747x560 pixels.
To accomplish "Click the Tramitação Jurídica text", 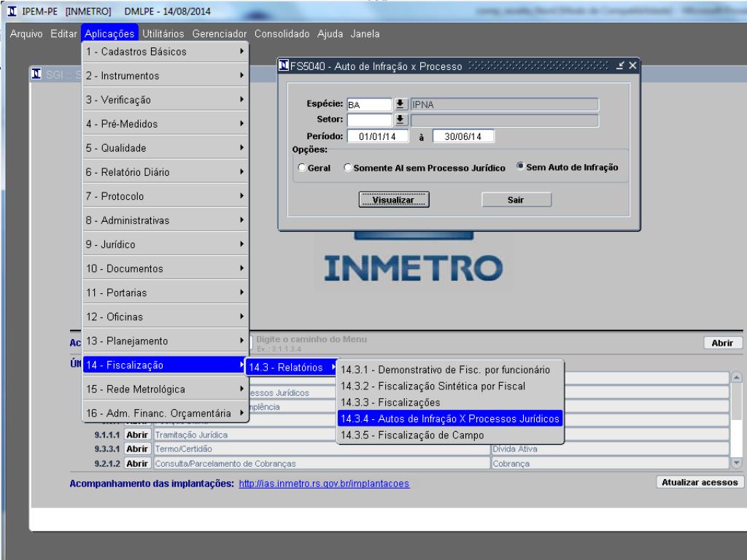I will click(192, 435).
